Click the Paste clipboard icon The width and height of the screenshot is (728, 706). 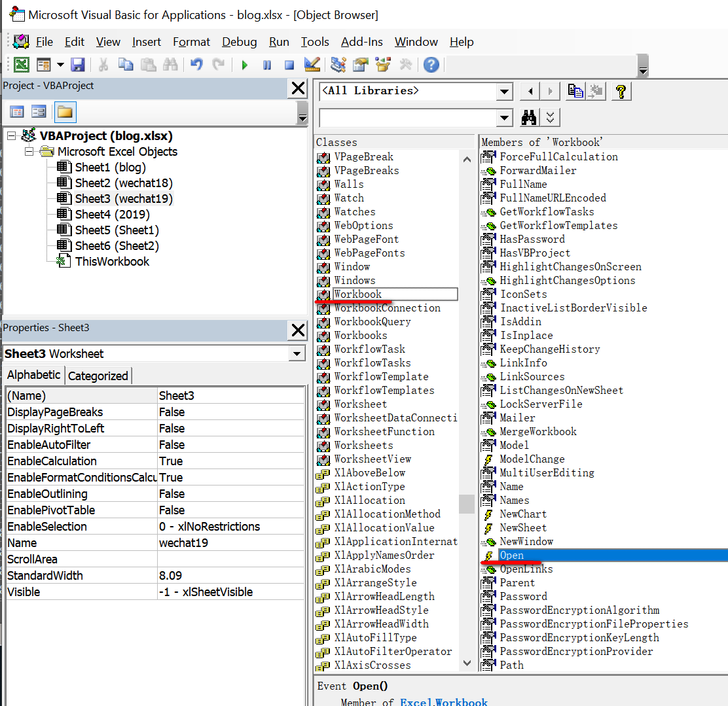pyautogui.click(x=148, y=65)
